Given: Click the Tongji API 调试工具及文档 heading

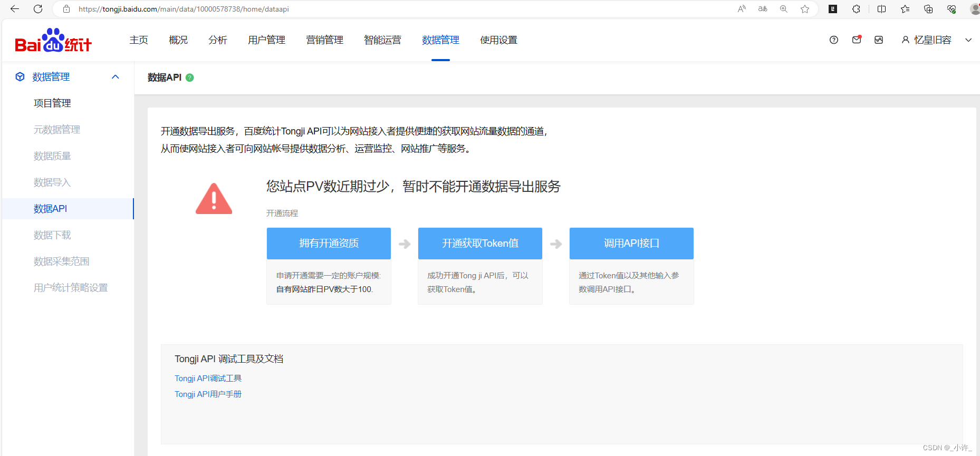Looking at the screenshot, I should tap(229, 359).
